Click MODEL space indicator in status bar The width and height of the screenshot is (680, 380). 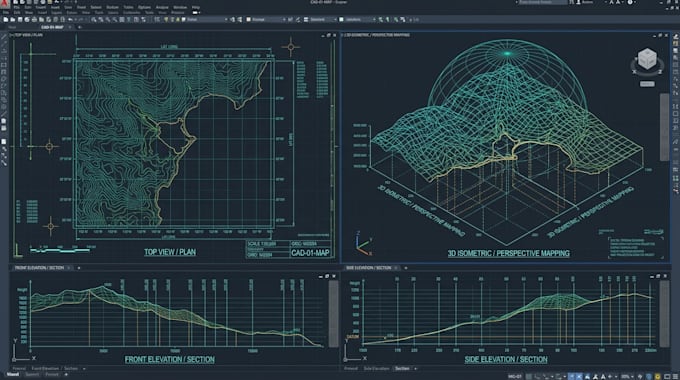[514, 376]
